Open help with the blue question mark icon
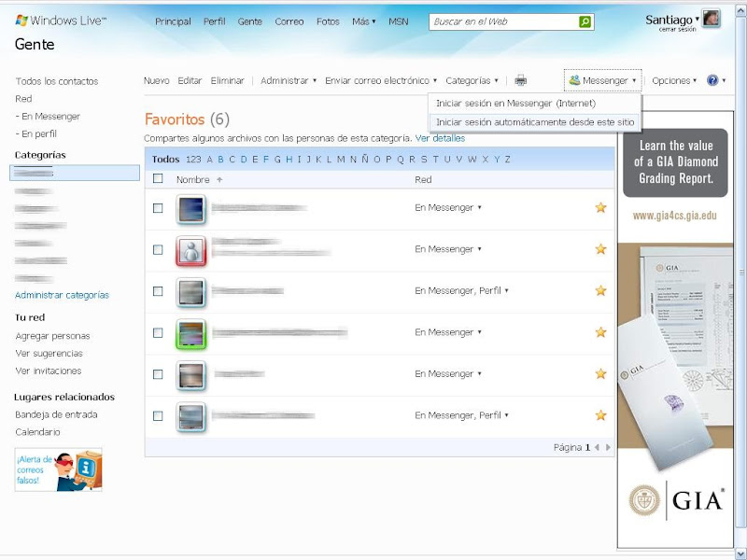Image resolution: width=747 pixels, height=560 pixels. 712,80
